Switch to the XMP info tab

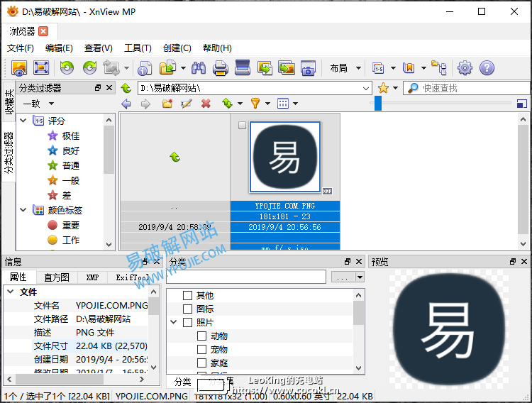[92, 277]
